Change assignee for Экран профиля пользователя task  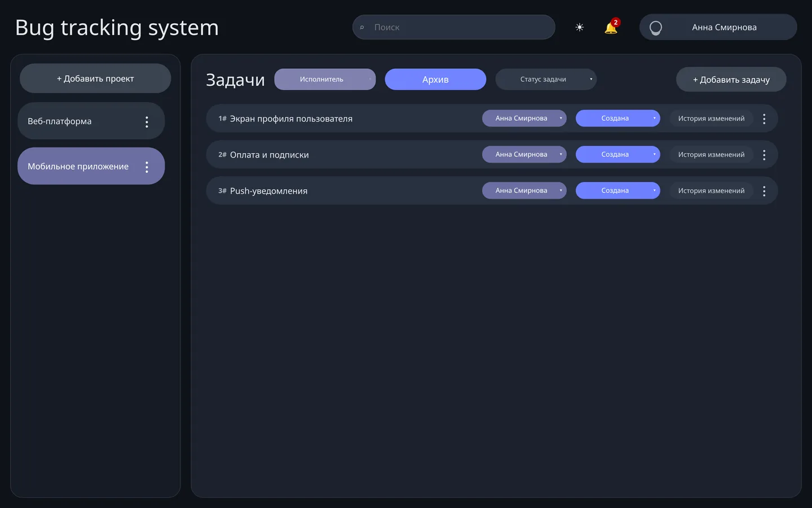coord(524,118)
